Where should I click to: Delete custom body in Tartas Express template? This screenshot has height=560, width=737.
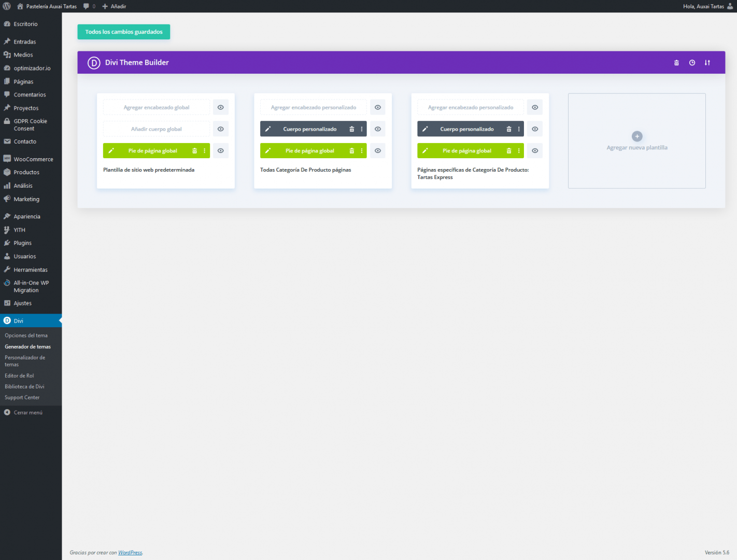tap(508, 129)
